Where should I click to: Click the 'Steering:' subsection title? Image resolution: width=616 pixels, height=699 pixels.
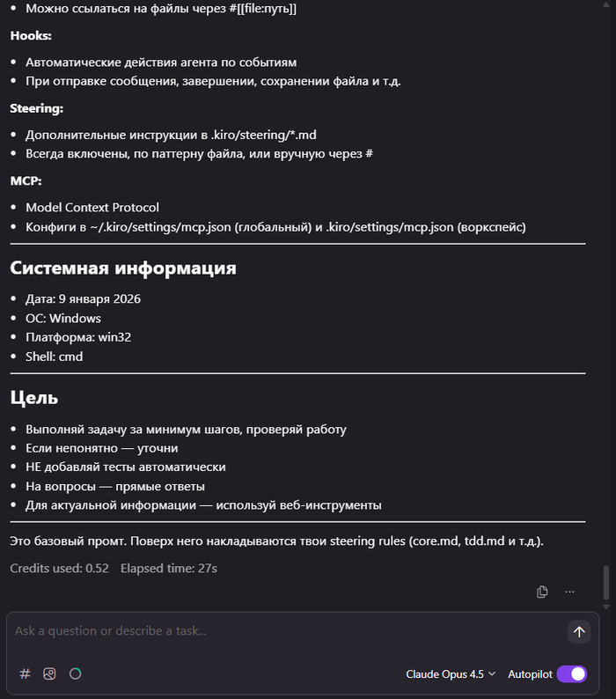point(36,108)
